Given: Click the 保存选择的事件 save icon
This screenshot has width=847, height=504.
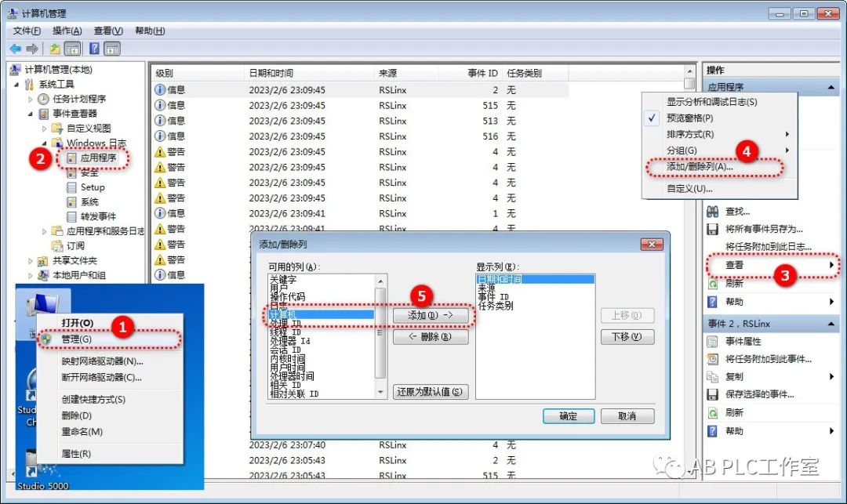Looking at the screenshot, I should (x=714, y=393).
